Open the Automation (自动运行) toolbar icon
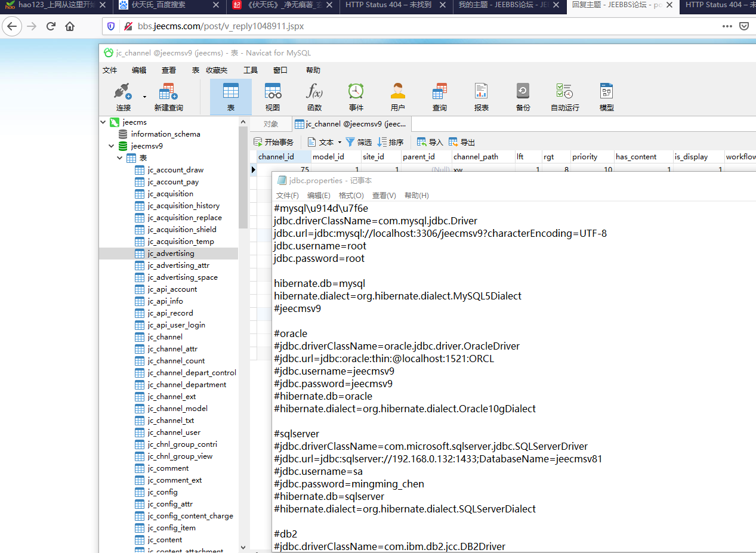The width and height of the screenshot is (756, 553). (565, 97)
